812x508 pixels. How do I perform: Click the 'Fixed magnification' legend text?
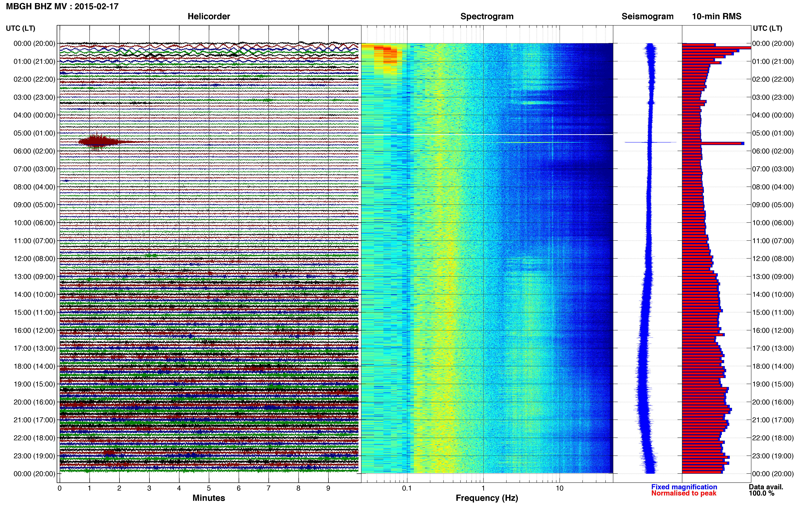tap(684, 487)
